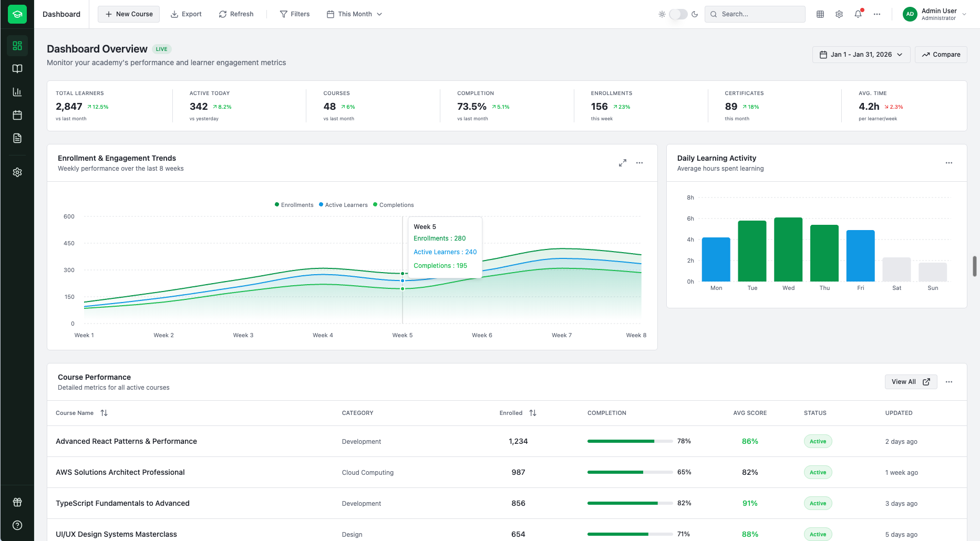Click the Export button
Viewport: 980px width, 541px height.
pos(186,14)
